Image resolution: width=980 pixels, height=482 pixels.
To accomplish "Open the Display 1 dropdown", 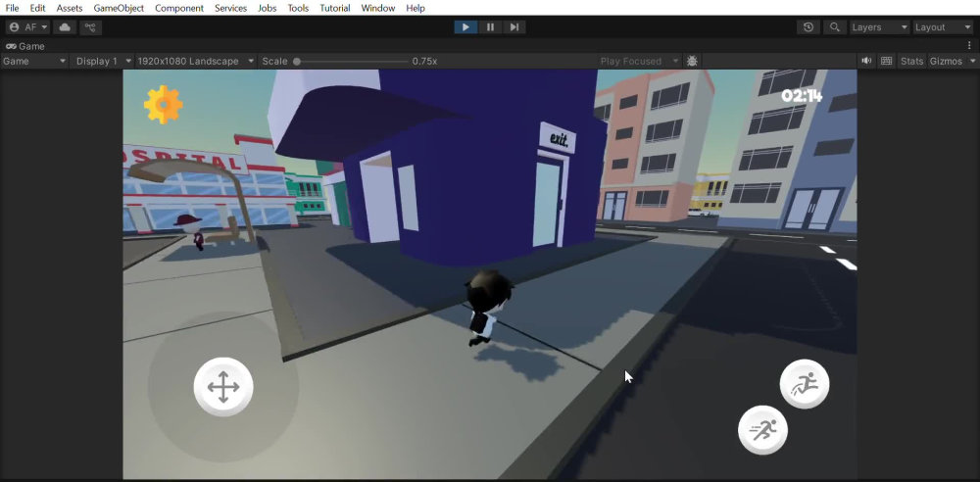I will coord(102,62).
